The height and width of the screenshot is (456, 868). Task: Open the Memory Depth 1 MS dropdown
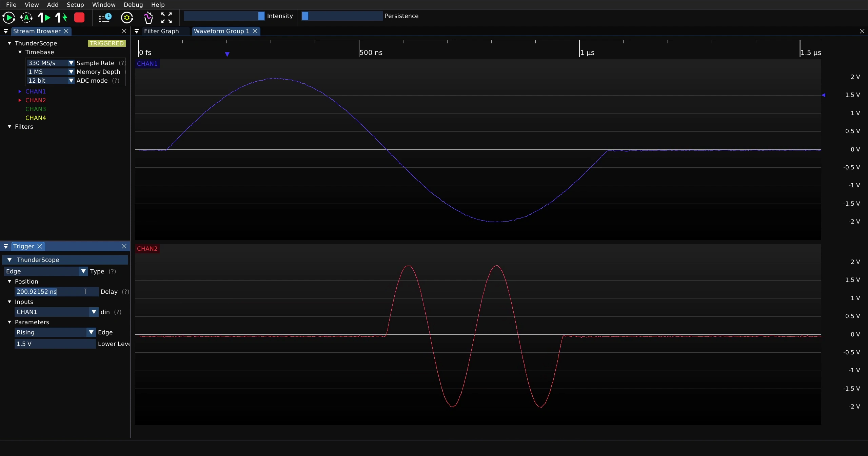click(51, 72)
